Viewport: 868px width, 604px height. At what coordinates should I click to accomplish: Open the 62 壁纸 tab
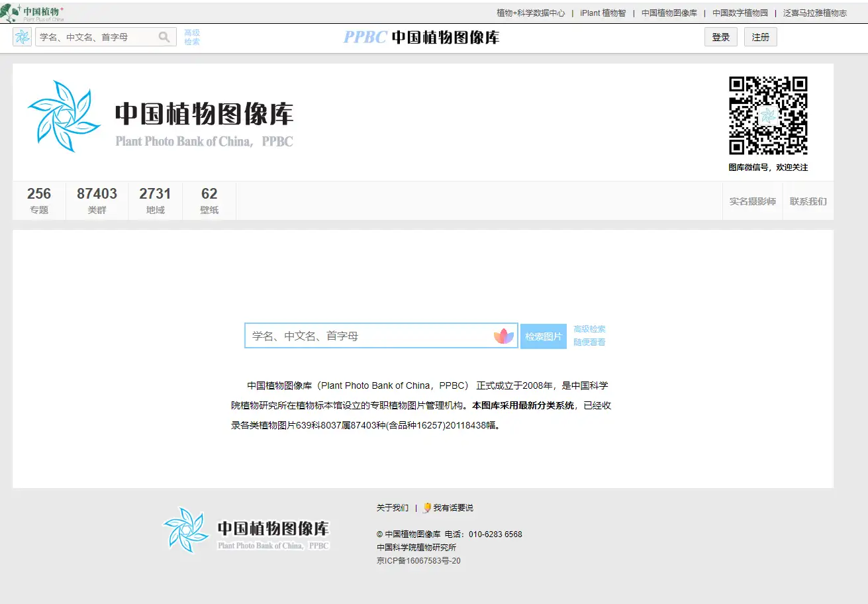209,201
